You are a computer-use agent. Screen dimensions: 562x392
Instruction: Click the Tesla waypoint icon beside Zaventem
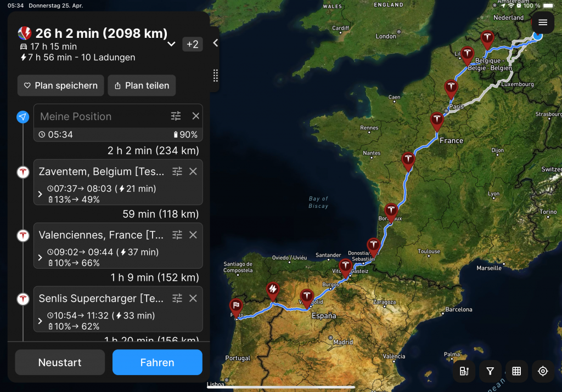tap(23, 172)
